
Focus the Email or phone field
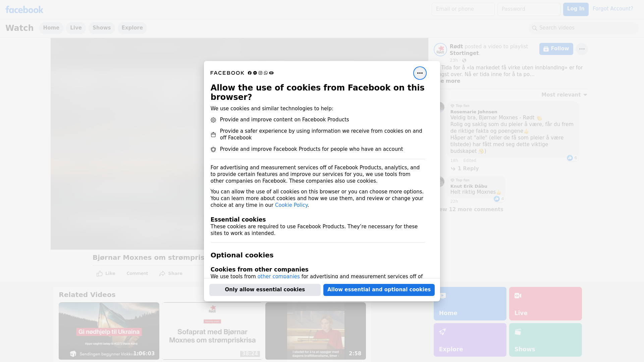click(463, 9)
